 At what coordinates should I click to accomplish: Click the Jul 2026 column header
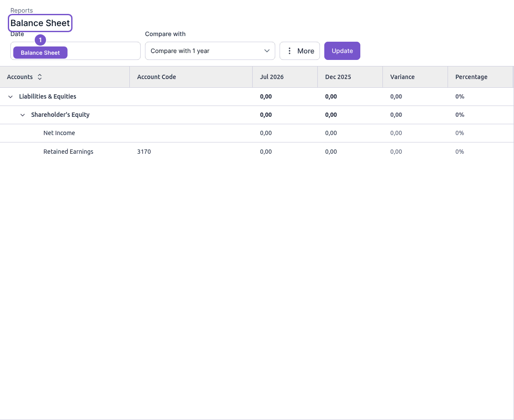point(285,77)
